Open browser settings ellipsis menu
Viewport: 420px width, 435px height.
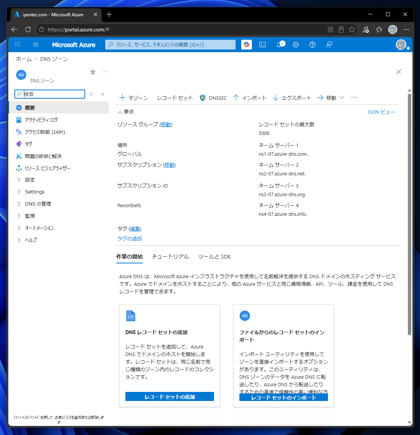point(406,30)
